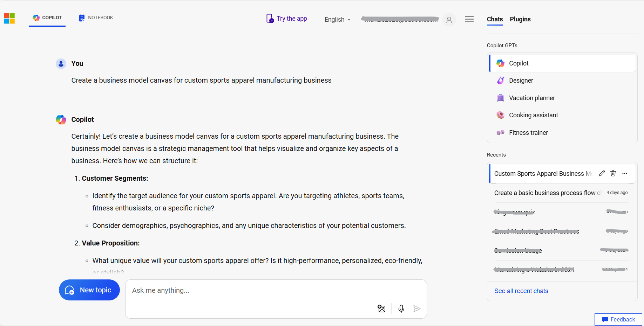
Task: Open See all recent chats link
Action: coord(521,291)
